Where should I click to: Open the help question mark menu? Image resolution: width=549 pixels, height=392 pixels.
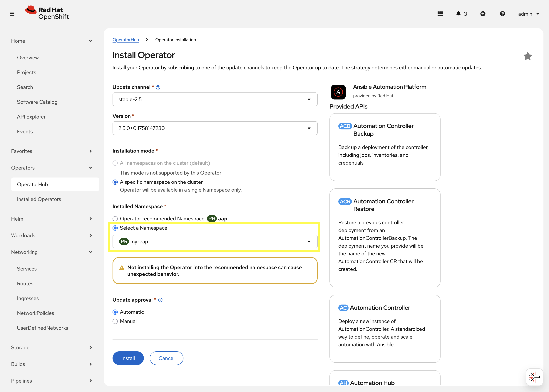(502, 14)
